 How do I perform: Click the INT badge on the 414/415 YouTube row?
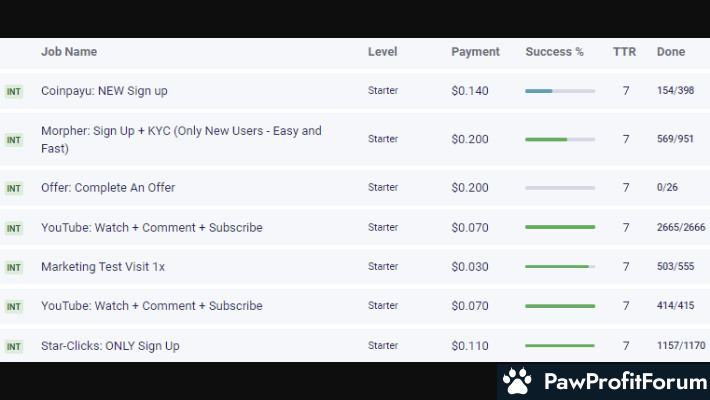click(14, 307)
